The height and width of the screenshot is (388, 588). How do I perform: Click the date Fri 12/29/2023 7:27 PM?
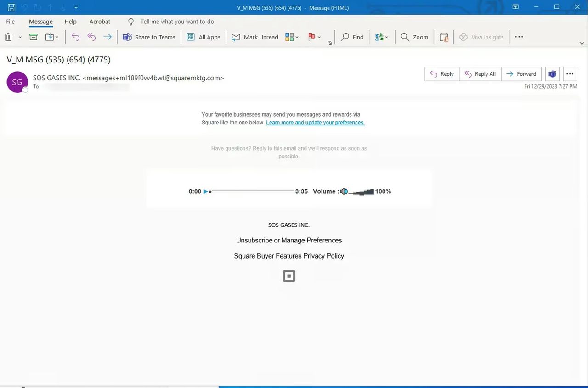point(550,86)
